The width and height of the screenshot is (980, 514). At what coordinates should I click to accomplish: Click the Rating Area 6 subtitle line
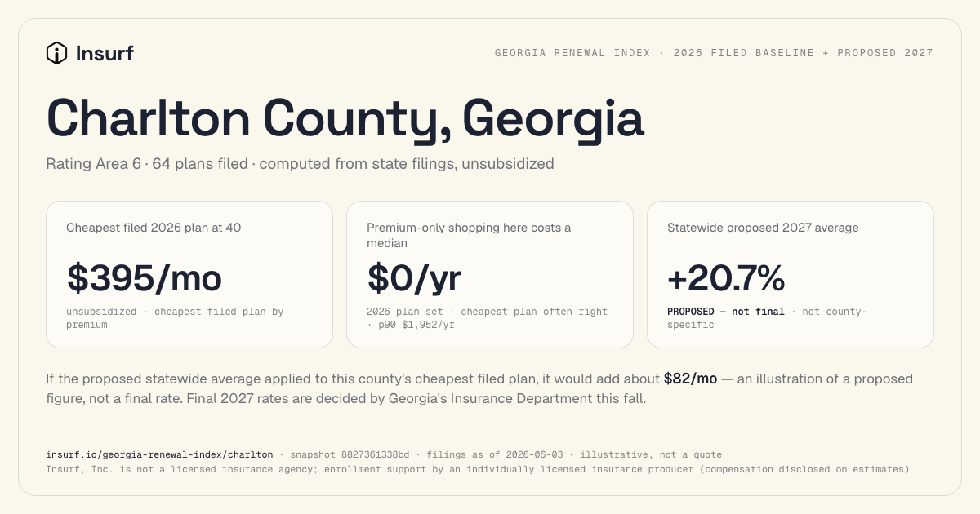[x=301, y=164]
